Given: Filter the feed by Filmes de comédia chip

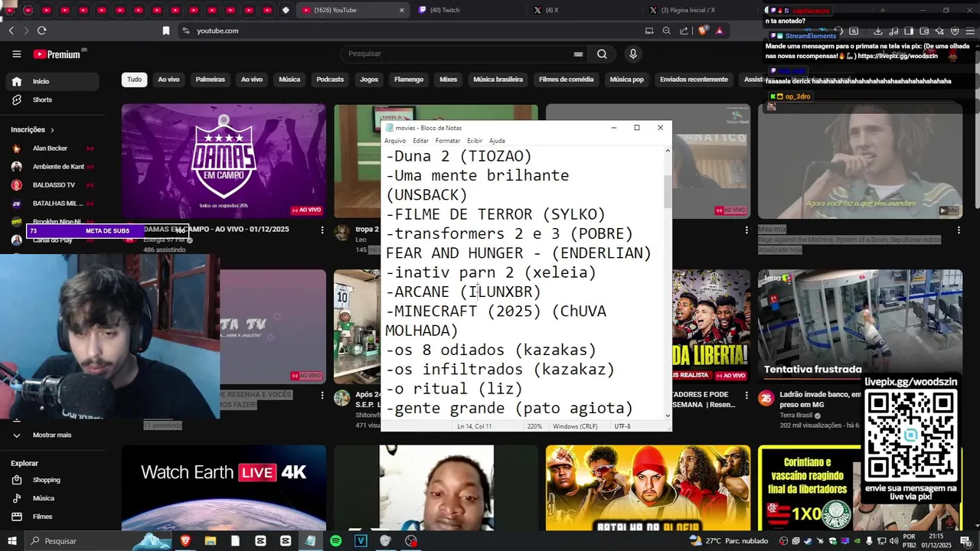Looking at the screenshot, I should coord(566,80).
